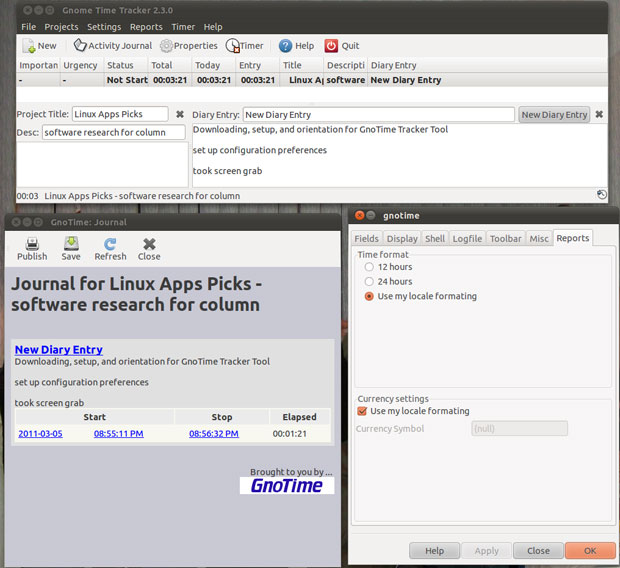
Task: Click the clock icon in the status bar
Action: pos(602,194)
